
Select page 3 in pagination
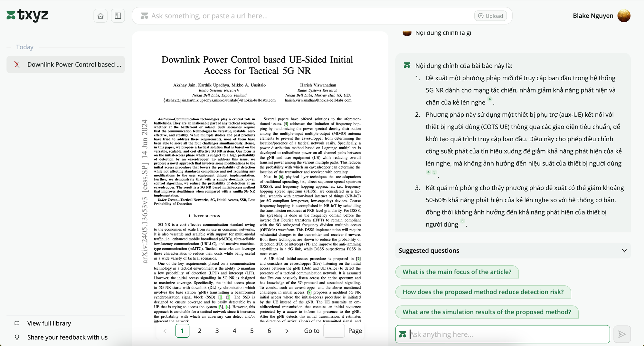pos(217,331)
